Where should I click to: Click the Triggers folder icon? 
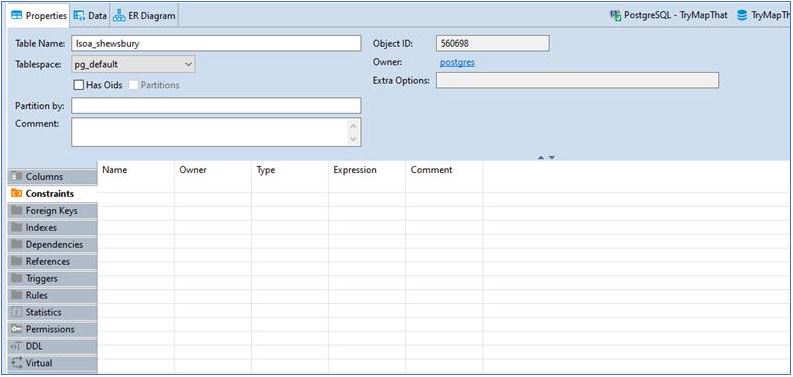point(17,278)
